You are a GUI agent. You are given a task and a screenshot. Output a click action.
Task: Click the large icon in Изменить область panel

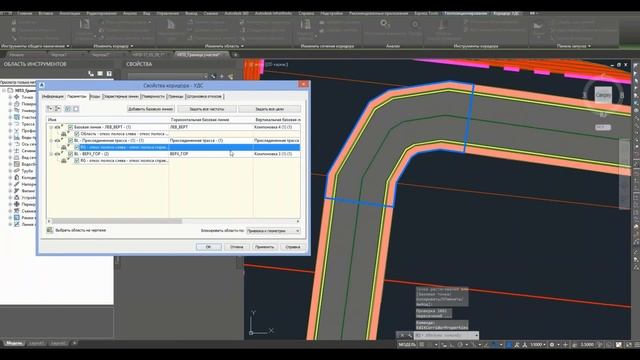pyautogui.click(x=171, y=25)
